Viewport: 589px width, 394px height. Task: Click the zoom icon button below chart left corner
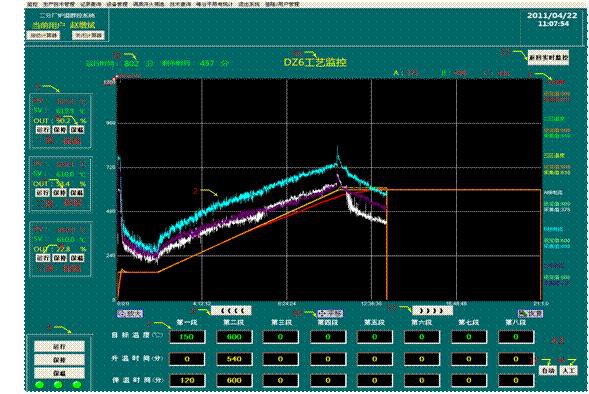point(130,313)
